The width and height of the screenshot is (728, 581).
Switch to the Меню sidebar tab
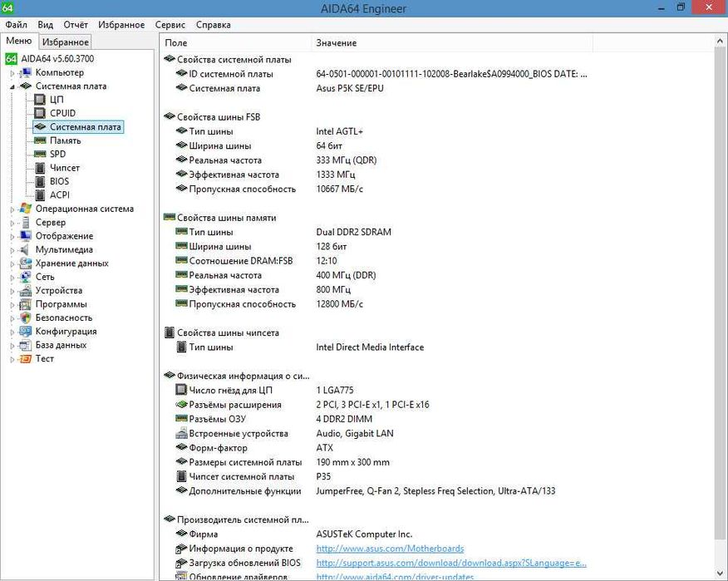coord(19,41)
